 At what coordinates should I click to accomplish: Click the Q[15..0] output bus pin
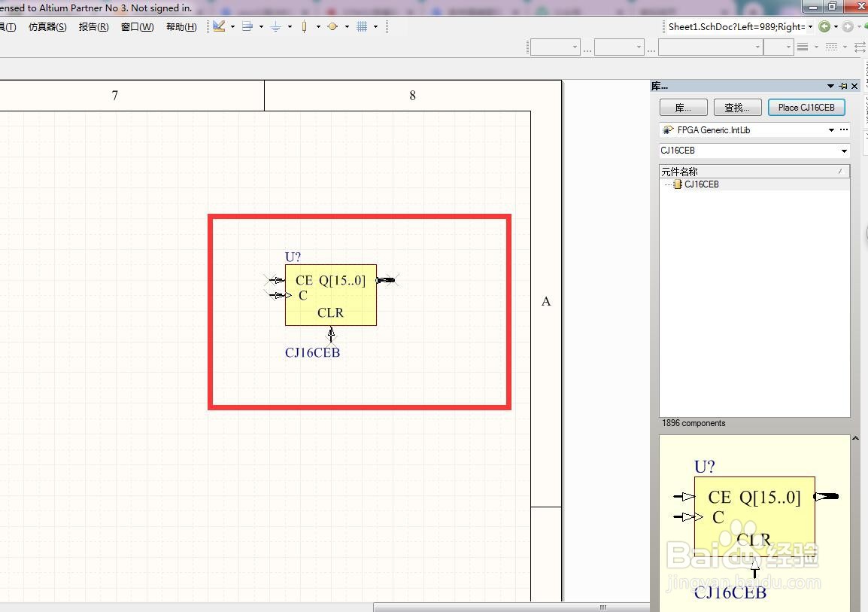point(387,280)
